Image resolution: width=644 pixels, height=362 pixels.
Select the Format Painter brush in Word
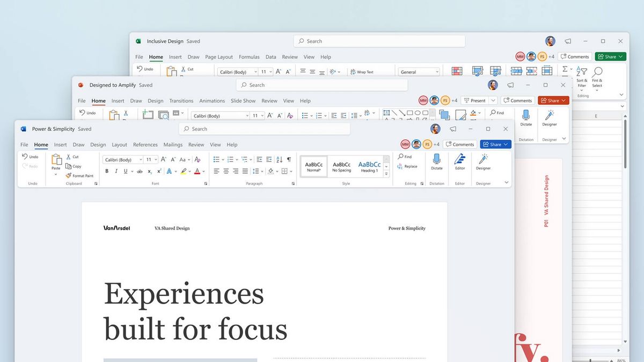point(69,175)
